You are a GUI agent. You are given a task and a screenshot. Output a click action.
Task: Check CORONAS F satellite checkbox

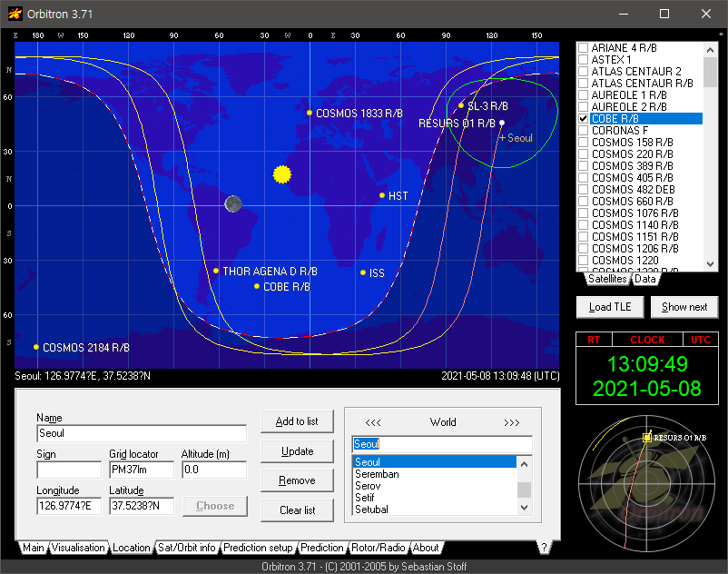click(x=583, y=131)
